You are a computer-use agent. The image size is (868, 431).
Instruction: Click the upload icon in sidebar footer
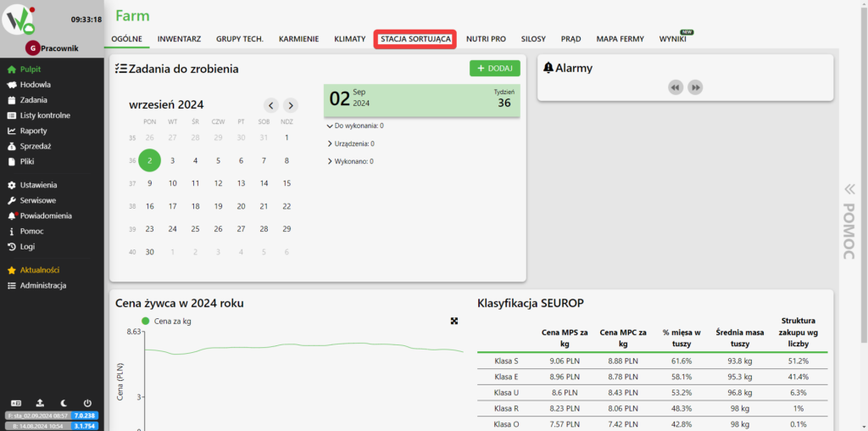pyautogui.click(x=39, y=403)
